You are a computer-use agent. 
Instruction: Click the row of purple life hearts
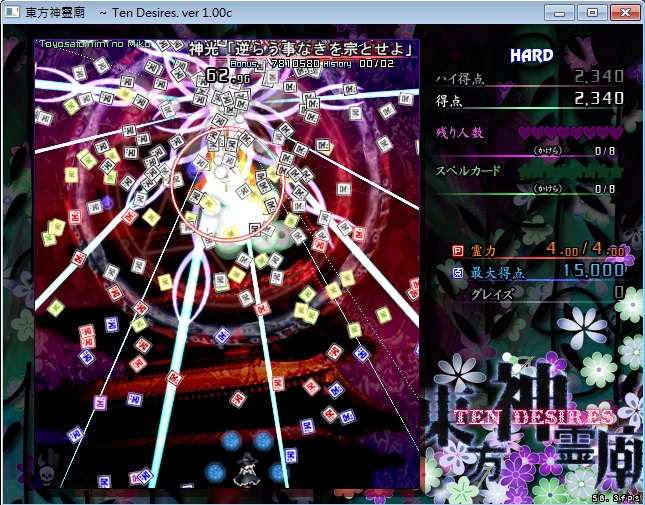tap(571, 133)
